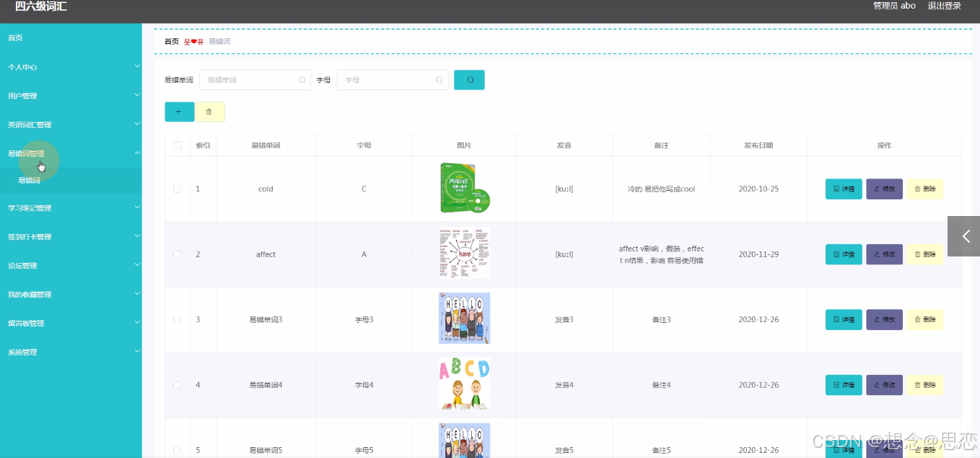This screenshot has width=980, height=458.
Task: Click the word cell cold
Action: (266, 189)
